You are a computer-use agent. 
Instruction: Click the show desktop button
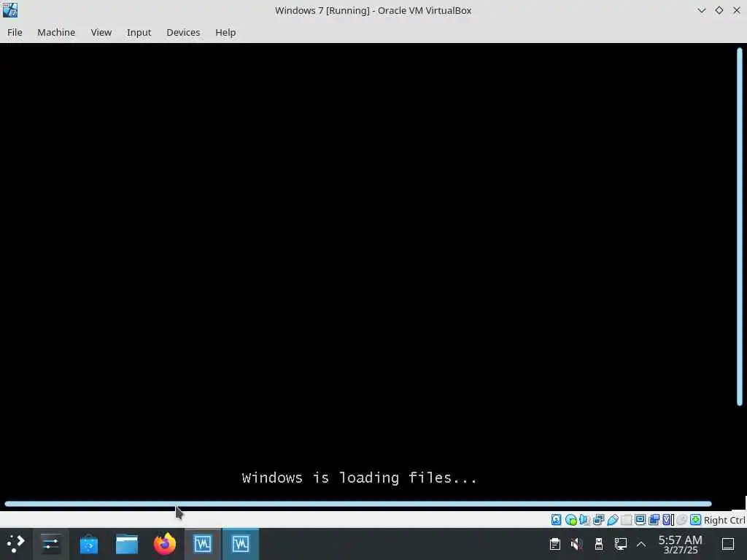pos(728,544)
